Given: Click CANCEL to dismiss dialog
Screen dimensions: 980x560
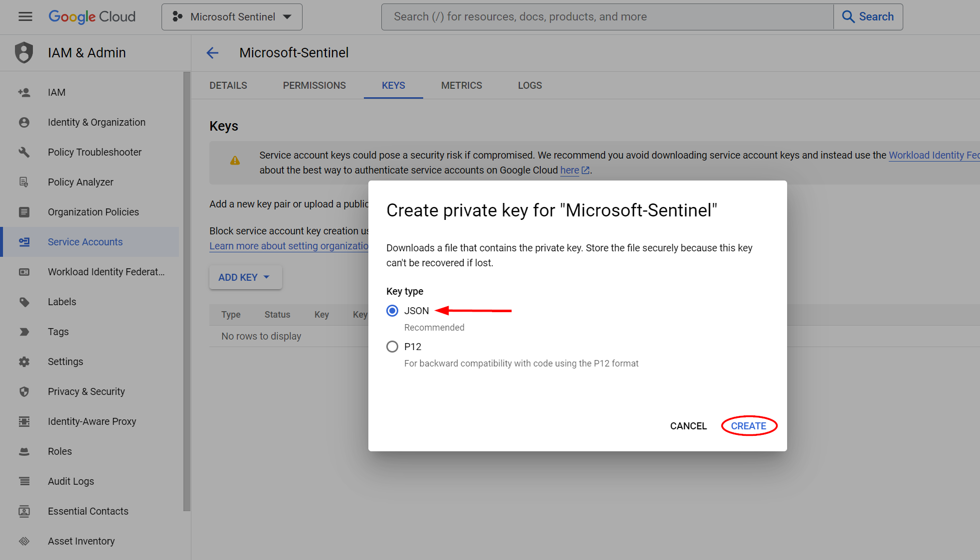Looking at the screenshot, I should point(688,425).
